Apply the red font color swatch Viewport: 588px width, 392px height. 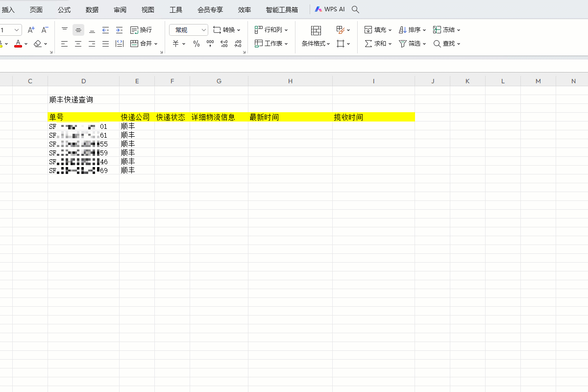[x=18, y=44]
